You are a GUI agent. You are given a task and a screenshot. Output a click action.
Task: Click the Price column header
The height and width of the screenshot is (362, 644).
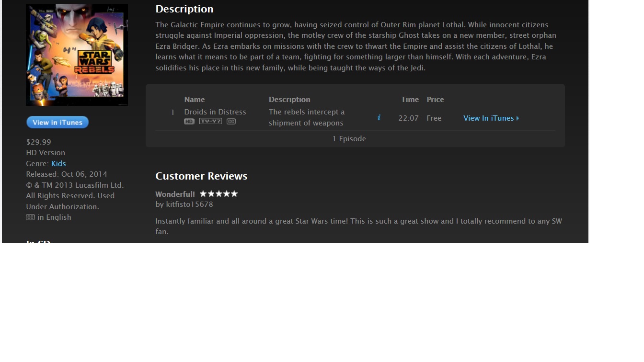click(x=435, y=100)
